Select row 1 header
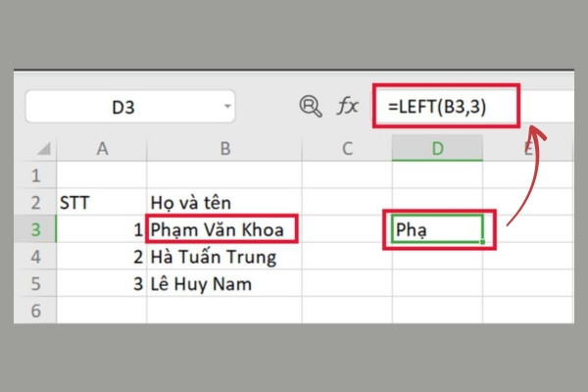This screenshot has width=588, height=392. 35,175
